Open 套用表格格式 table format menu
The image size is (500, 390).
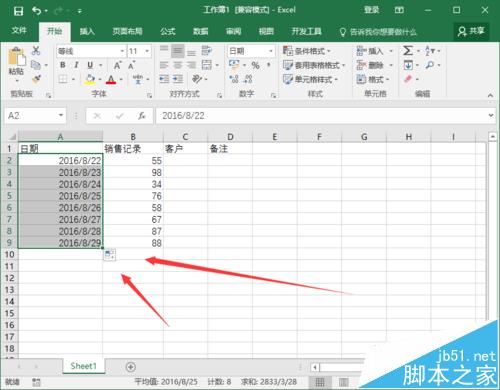(314, 65)
